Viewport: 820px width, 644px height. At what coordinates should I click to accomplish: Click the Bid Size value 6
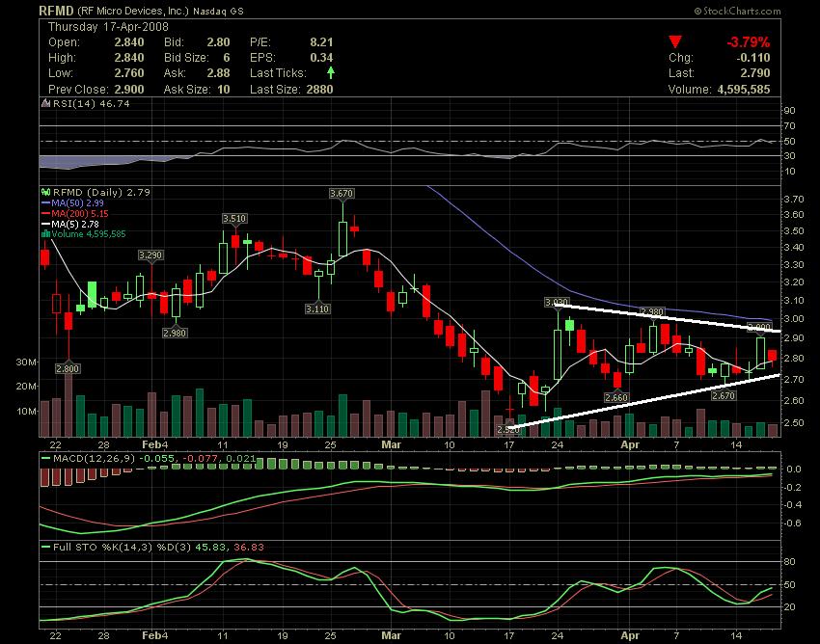pyautogui.click(x=227, y=58)
